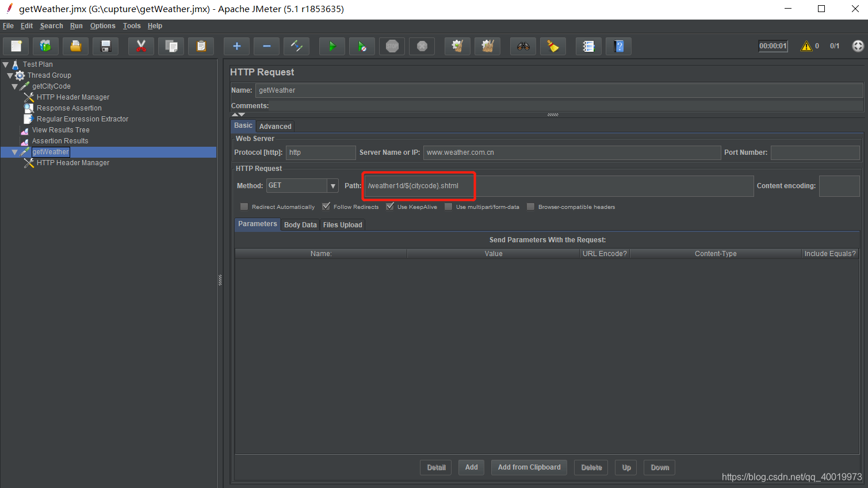The height and width of the screenshot is (488, 868).
Task: Click the Server Name or IP field
Action: (572, 152)
